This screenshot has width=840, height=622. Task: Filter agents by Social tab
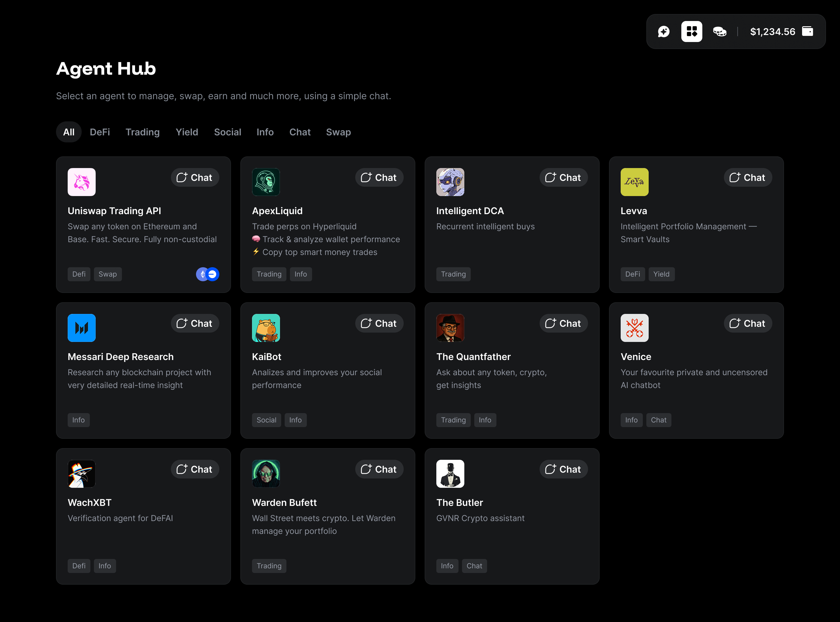pyautogui.click(x=227, y=132)
